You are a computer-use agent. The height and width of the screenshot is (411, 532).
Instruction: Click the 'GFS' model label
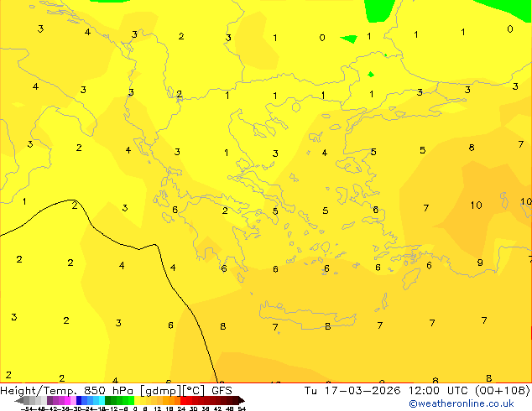(222, 391)
